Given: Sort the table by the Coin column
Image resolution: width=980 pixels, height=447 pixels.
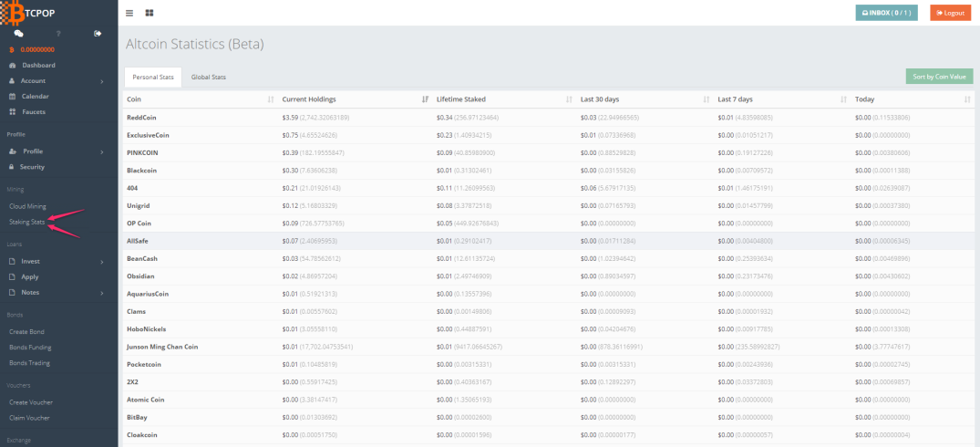Looking at the screenshot, I should click(x=200, y=99).
